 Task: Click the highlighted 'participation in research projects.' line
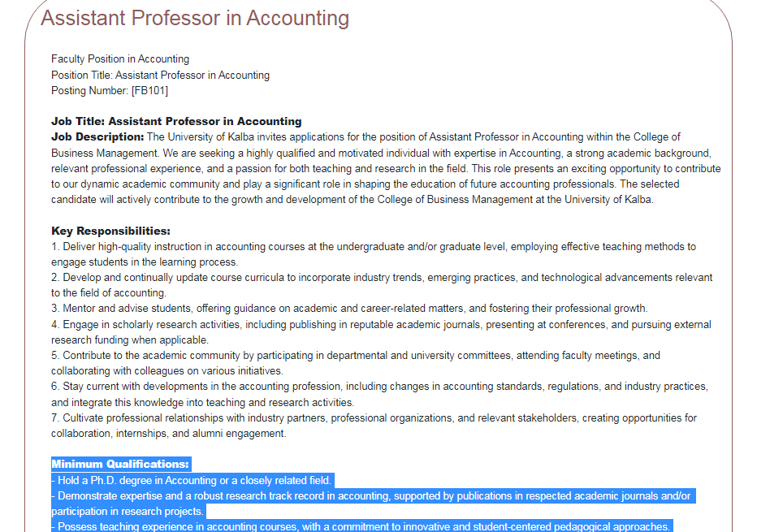pos(128,512)
